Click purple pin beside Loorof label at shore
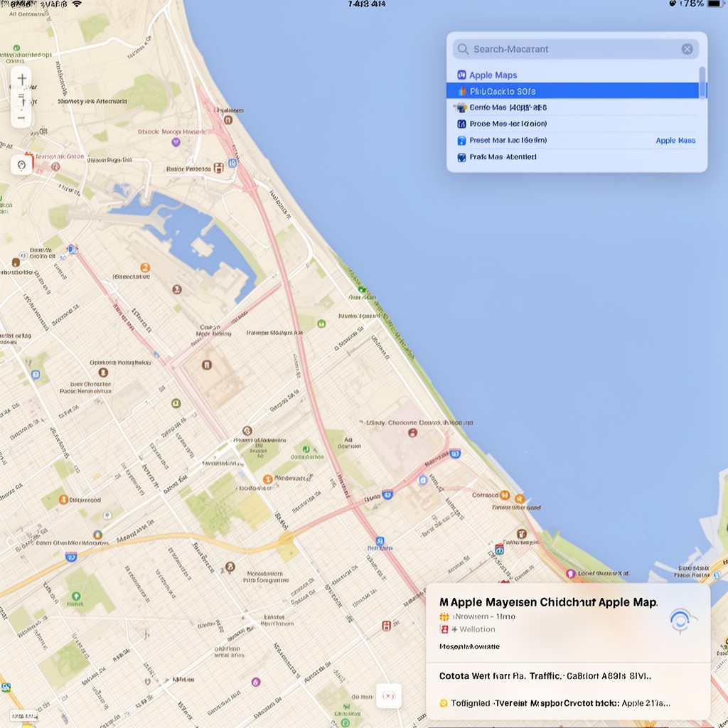The height and width of the screenshot is (728, 728). [x=571, y=574]
